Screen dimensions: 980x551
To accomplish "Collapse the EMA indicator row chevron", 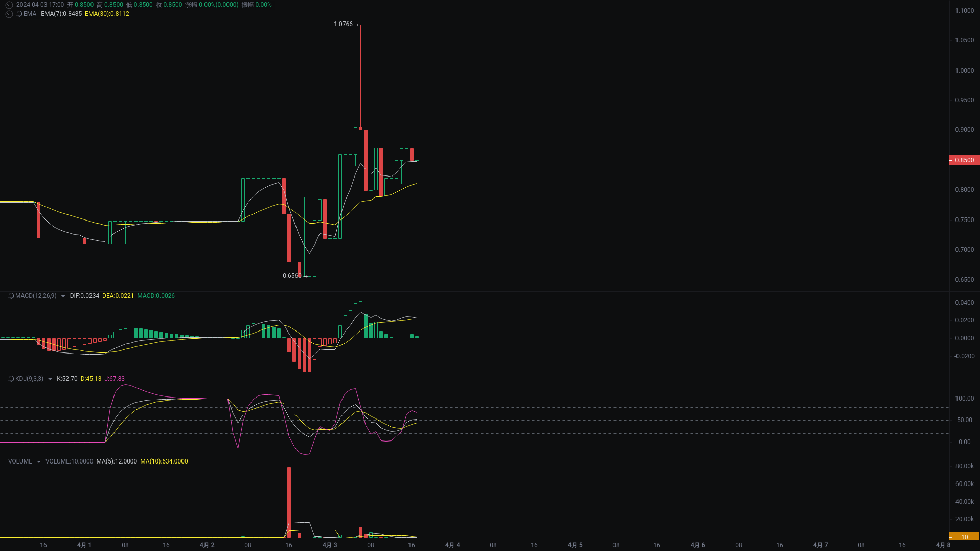I will coord(9,14).
